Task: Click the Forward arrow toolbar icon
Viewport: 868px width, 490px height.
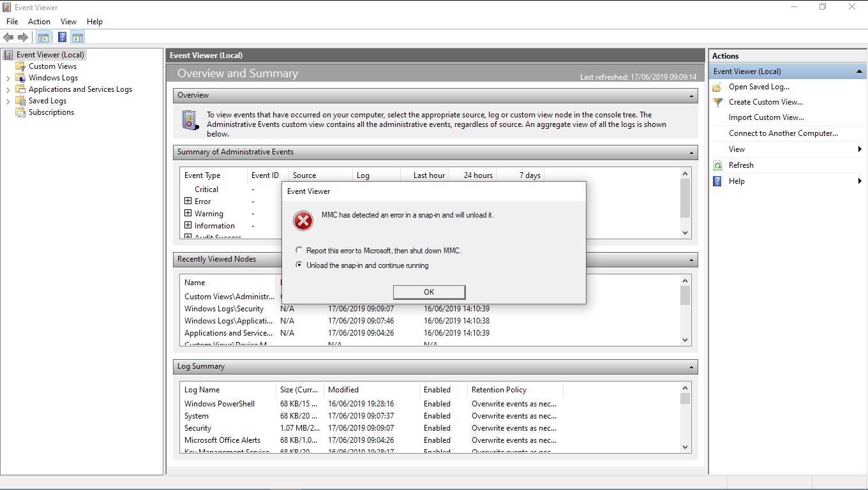Action: coord(24,38)
